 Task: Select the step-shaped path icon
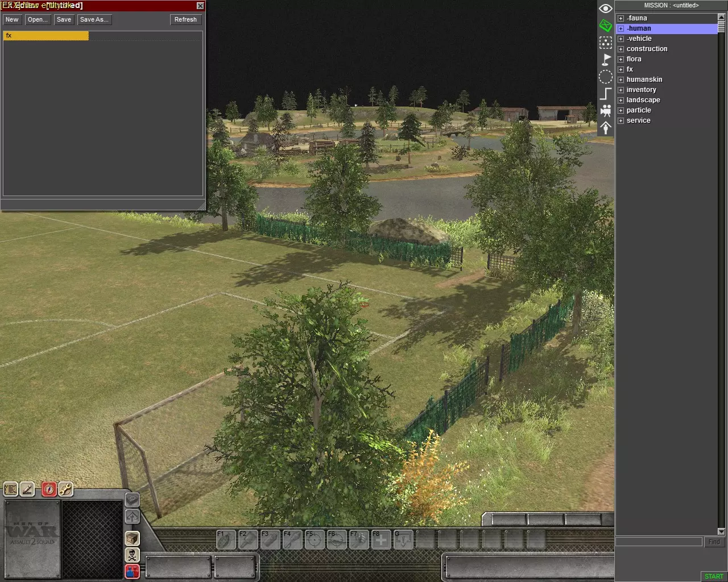click(x=606, y=94)
